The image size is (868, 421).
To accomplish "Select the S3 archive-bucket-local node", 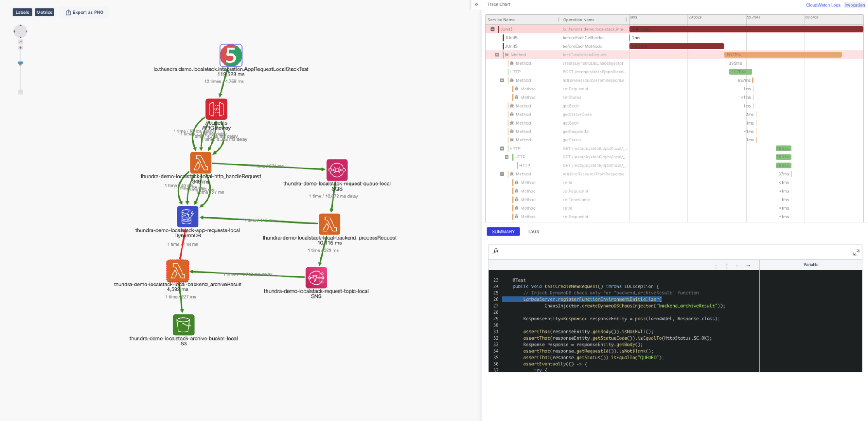I will [x=183, y=325].
